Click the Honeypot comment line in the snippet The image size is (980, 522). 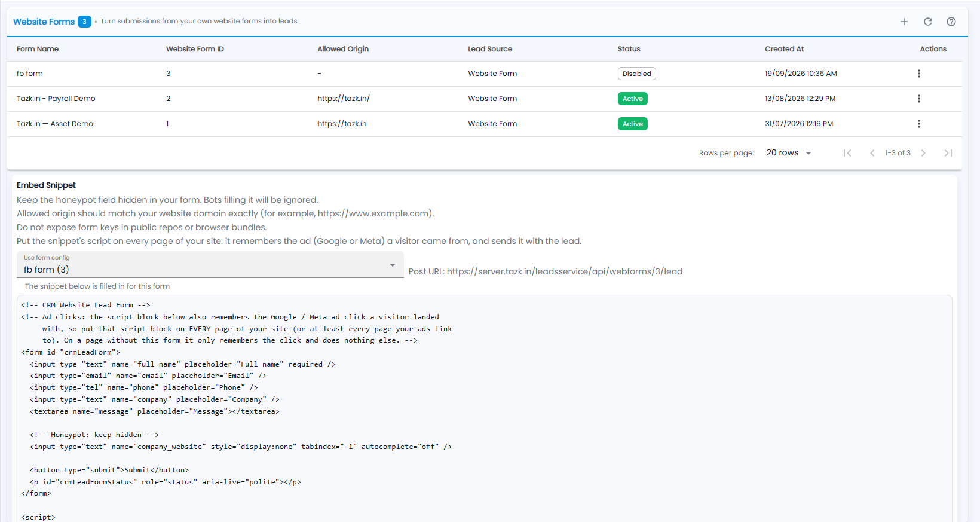94,435
